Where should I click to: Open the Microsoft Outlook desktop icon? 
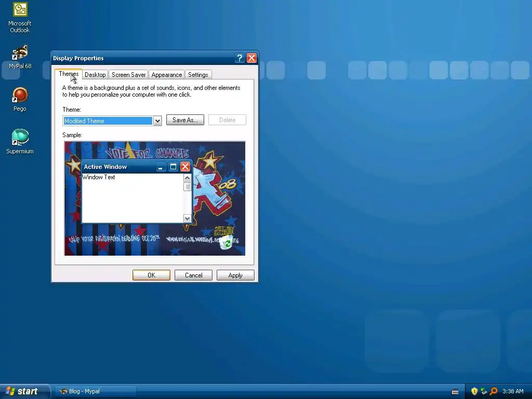(x=20, y=18)
